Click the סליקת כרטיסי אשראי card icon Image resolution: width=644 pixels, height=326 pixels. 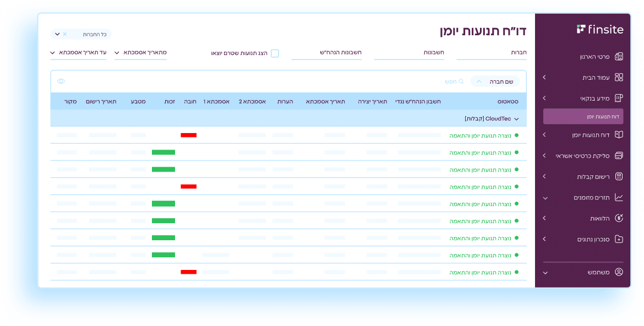coord(619,156)
